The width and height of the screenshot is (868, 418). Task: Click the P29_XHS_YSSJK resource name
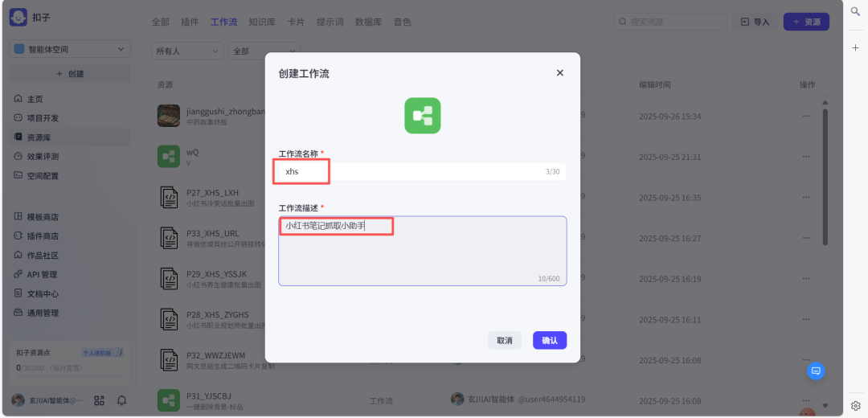pyautogui.click(x=216, y=274)
